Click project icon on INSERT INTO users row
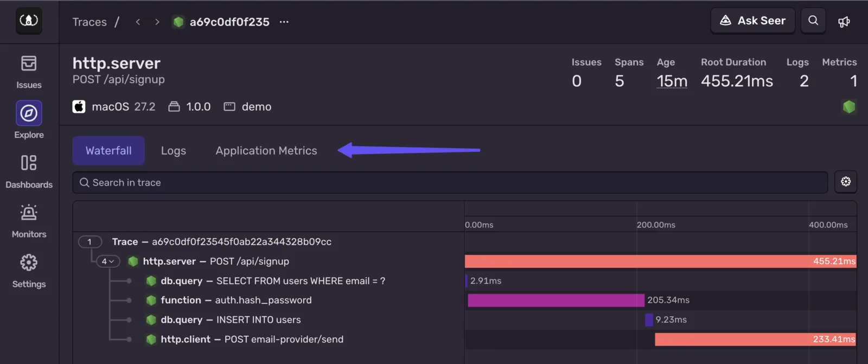This screenshot has height=364, width=868. (x=151, y=320)
